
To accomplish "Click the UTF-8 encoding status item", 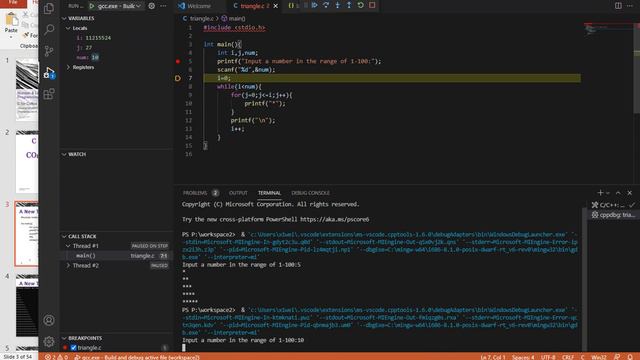I will coord(548,357).
